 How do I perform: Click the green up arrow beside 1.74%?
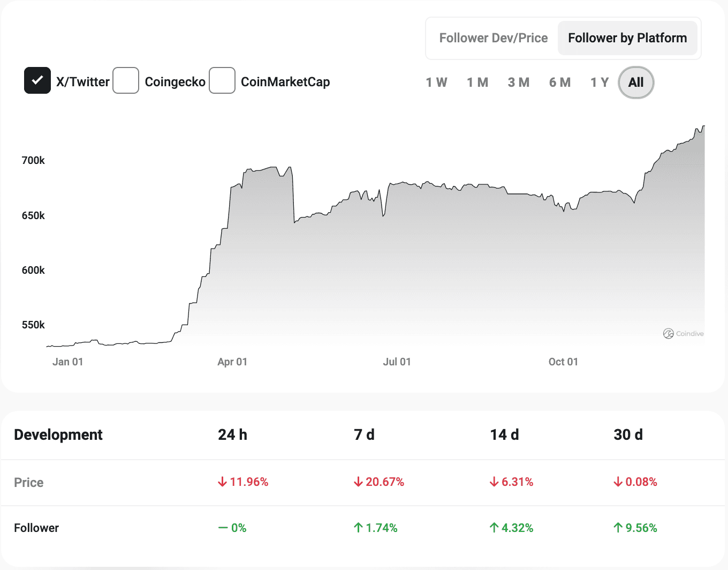tap(357, 528)
